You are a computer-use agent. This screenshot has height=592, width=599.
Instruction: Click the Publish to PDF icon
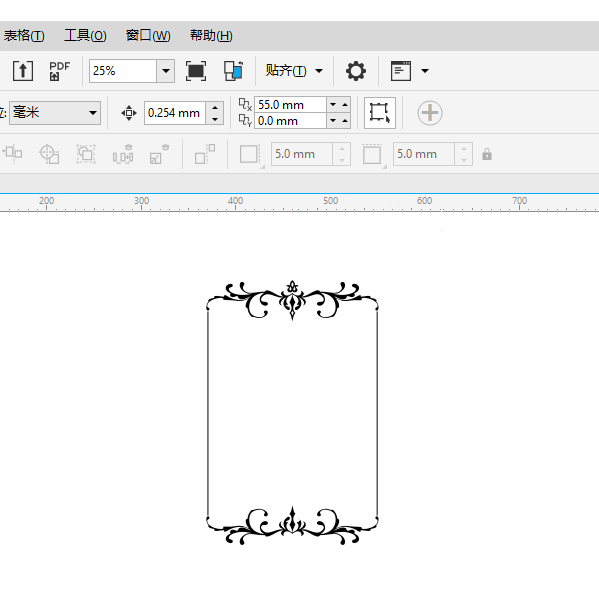point(60,71)
